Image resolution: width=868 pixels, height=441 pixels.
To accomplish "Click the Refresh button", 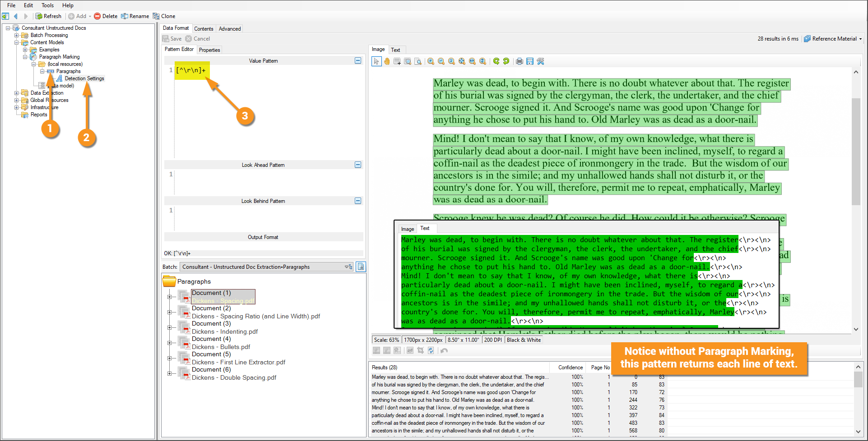I will (x=48, y=16).
